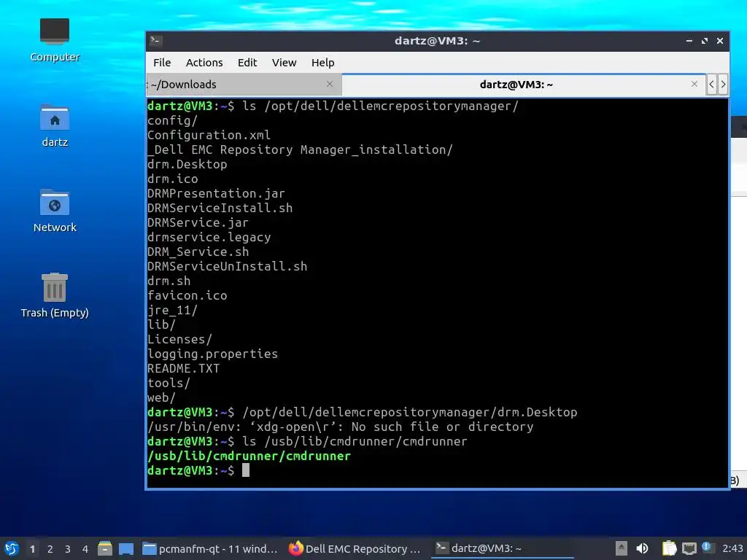Click the tab scroll right arrow
The height and width of the screenshot is (560, 747).
(723, 85)
